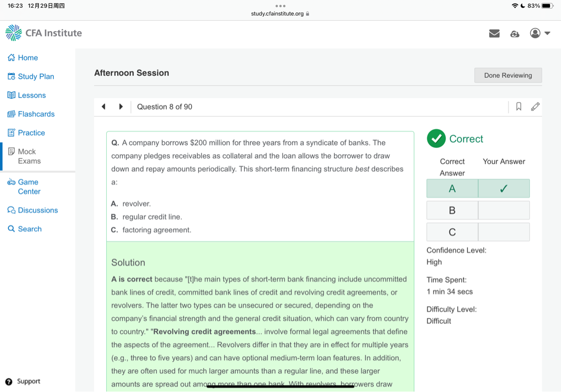This screenshot has height=392, width=561.
Task: Go to Practice section
Action: pos(31,132)
